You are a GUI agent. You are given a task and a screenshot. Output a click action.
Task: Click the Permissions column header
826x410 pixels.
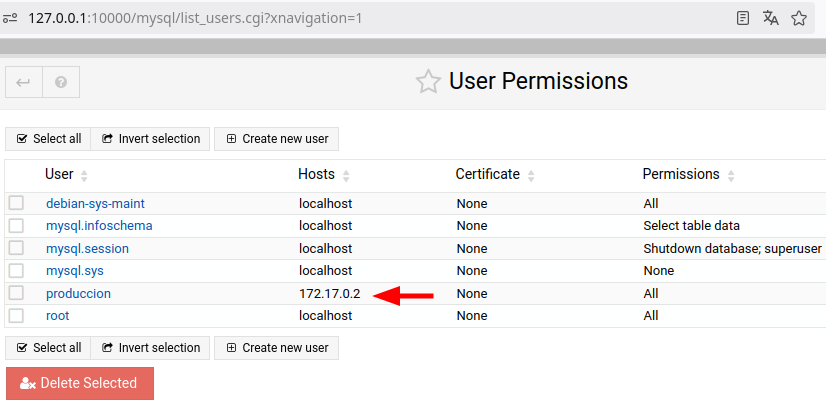coord(681,174)
